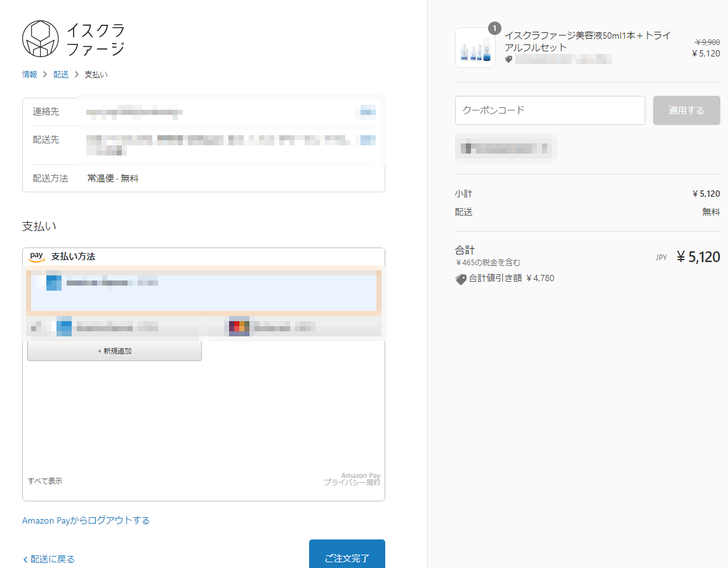The width and height of the screenshot is (728, 568).
Task: Click the discount tag icon under product name
Action: pos(509,59)
